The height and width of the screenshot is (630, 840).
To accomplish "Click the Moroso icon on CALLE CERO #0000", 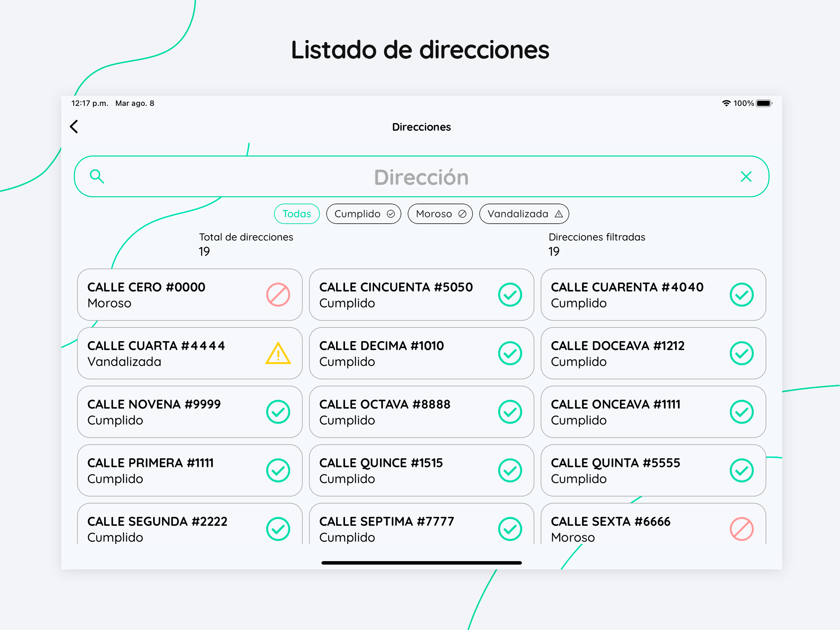I will [x=278, y=294].
